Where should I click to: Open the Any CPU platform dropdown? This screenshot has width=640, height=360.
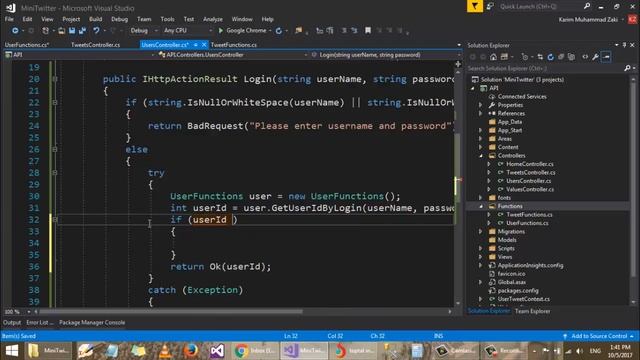188,31
